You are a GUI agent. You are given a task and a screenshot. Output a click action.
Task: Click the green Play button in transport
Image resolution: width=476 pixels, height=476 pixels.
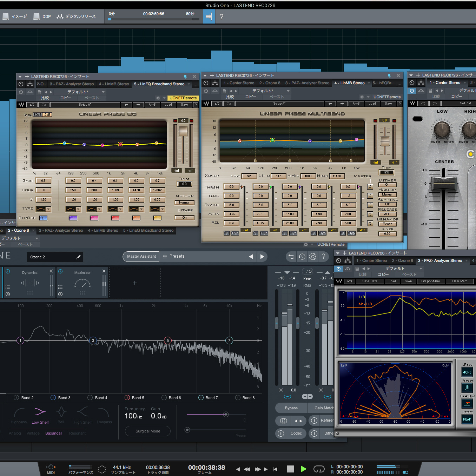pos(303,469)
